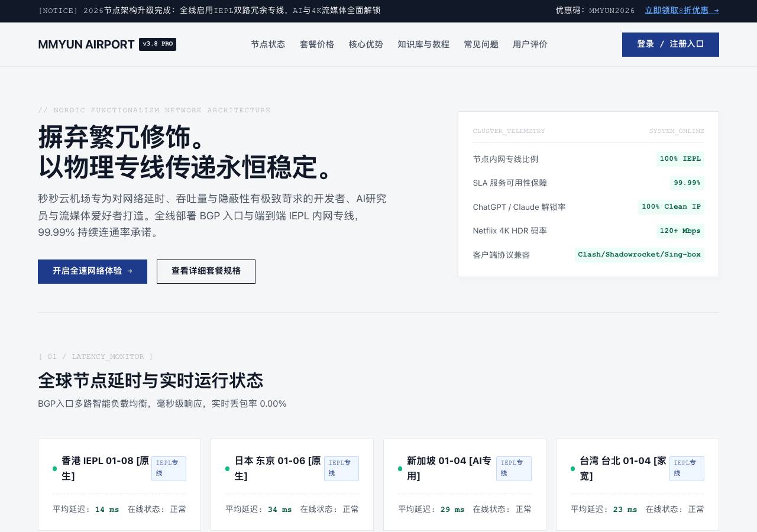View 用户评价 nav section
757x532 pixels.
(x=530, y=44)
